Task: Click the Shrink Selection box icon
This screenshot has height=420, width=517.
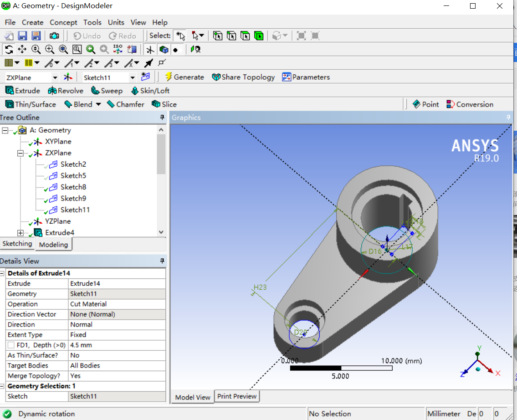Action: [x=315, y=36]
